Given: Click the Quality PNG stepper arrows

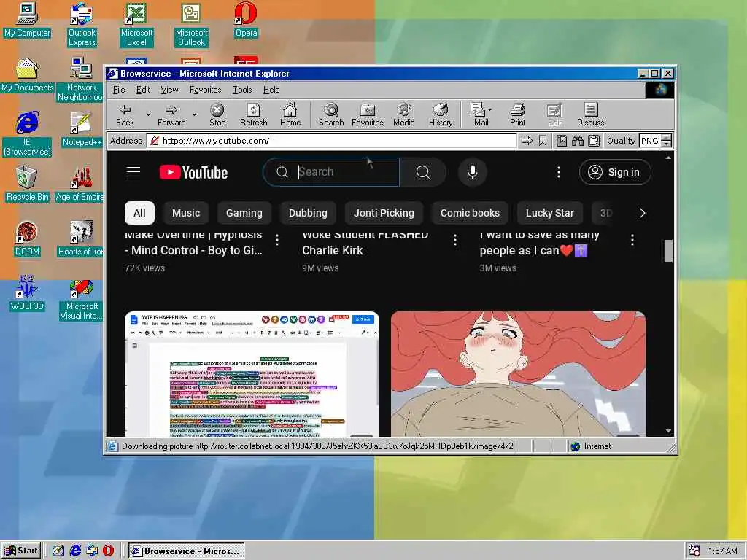Looking at the screenshot, I should coord(667,141).
